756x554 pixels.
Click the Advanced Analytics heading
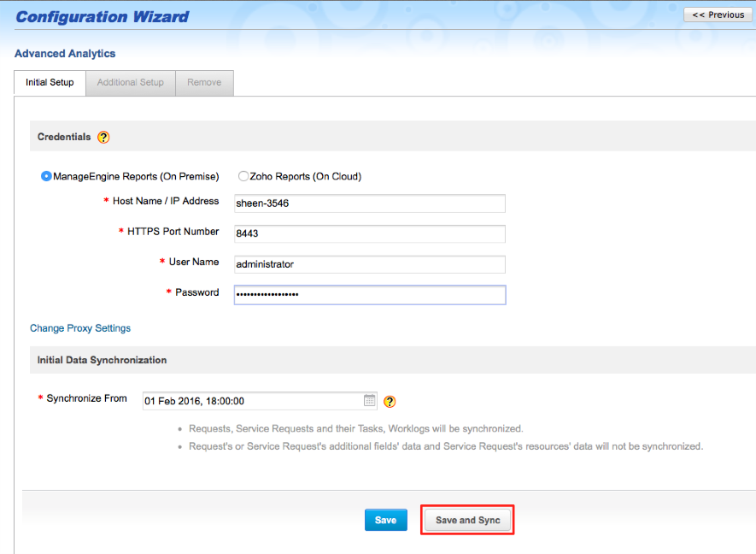pos(65,53)
